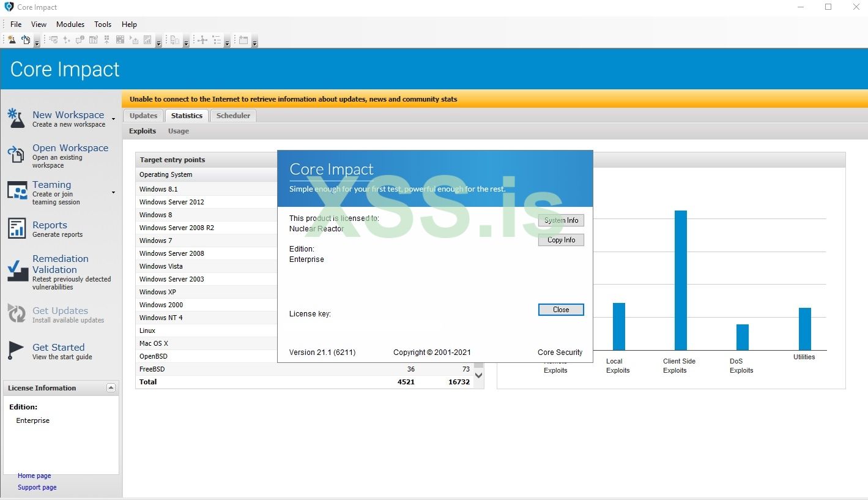Click the Get Started flag icon
The width and height of the screenshot is (868, 500).
point(16,351)
